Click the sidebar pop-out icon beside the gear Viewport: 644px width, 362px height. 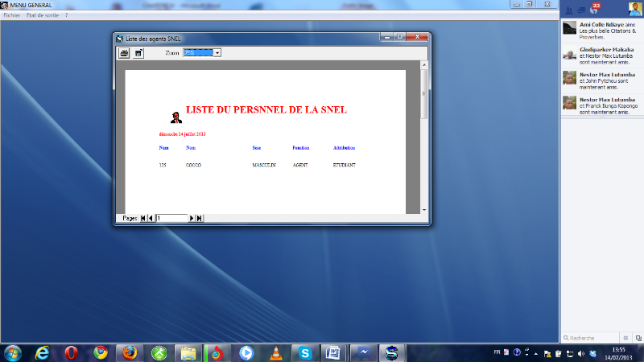[638, 338]
